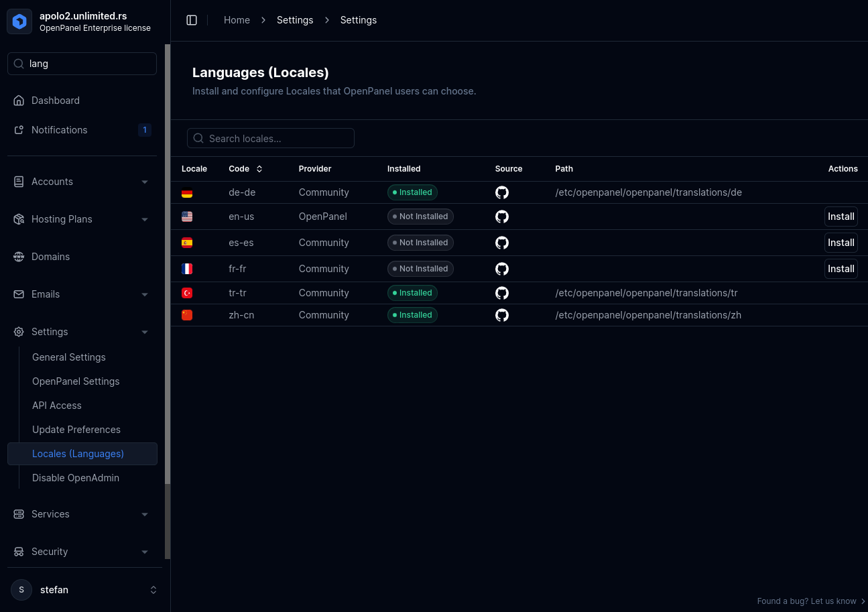Image resolution: width=868 pixels, height=612 pixels.
Task: Expand the Security menu chevron
Action: click(x=145, y=552)
